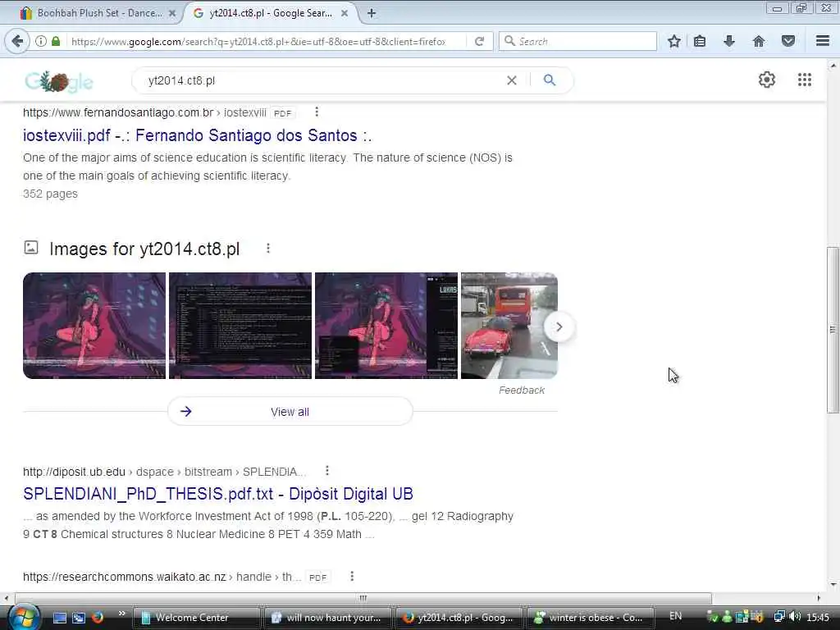Click View all images button
This screenshot has height=630, width=840.
tap(290, 412)
